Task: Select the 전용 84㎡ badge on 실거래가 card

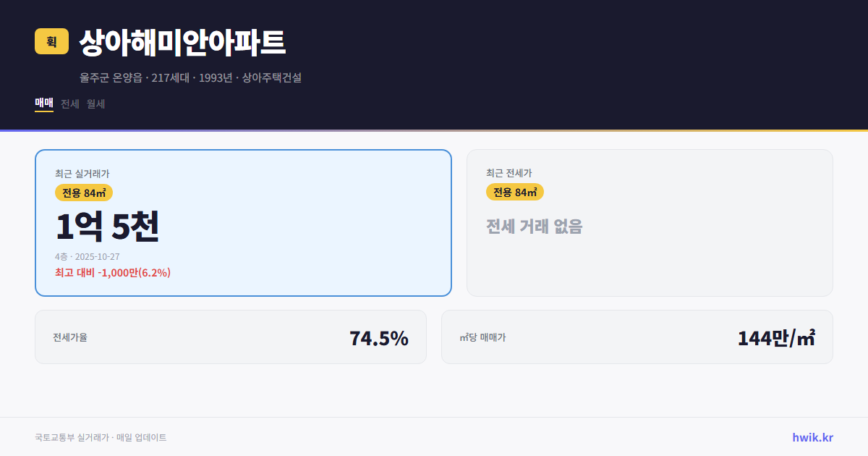Action: 82,193
